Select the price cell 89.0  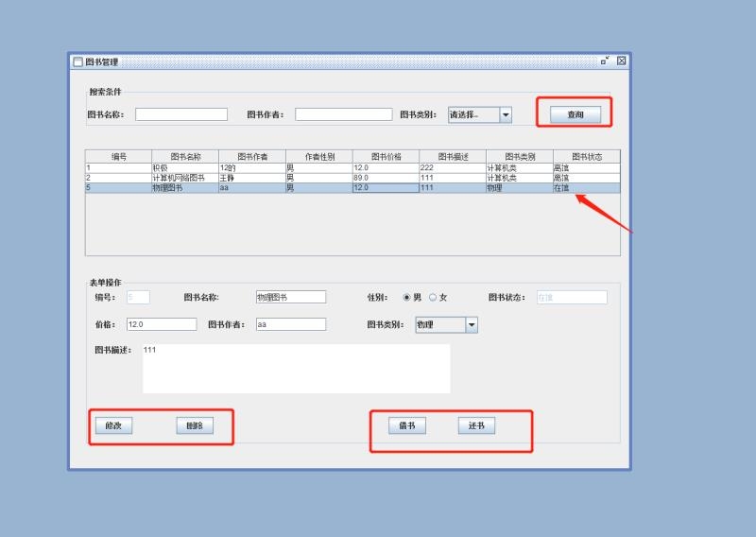pos(387,178)
